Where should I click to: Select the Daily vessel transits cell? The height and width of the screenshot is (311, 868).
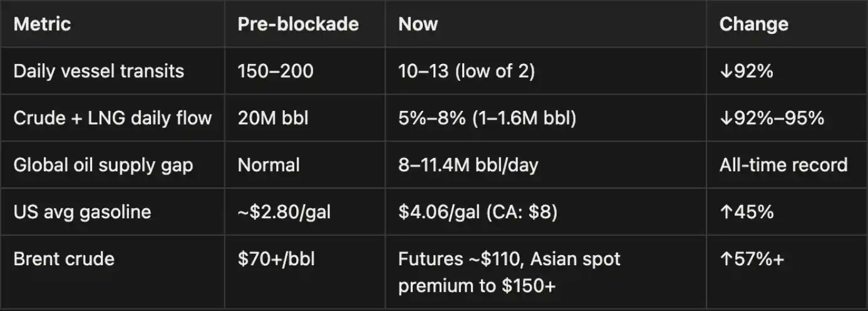98,71
